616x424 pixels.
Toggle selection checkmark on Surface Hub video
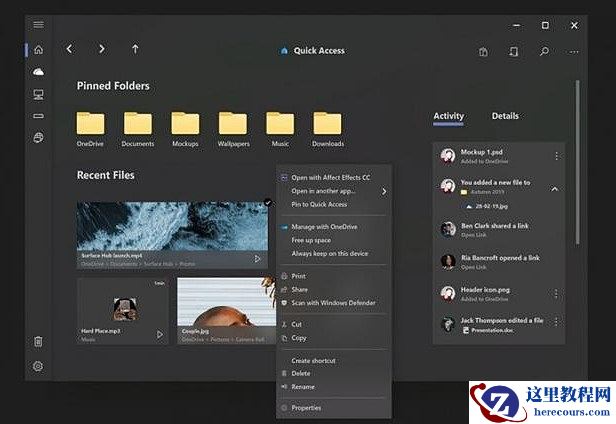pos(268,202)
